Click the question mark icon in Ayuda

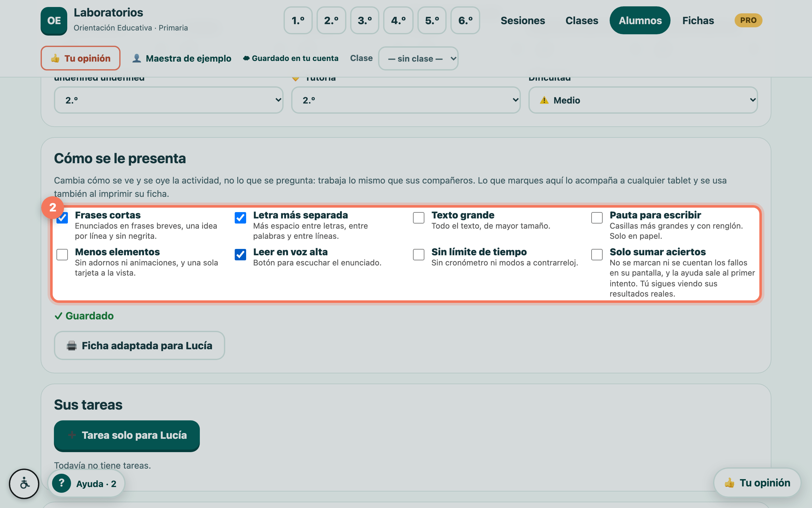coord(62,483)
